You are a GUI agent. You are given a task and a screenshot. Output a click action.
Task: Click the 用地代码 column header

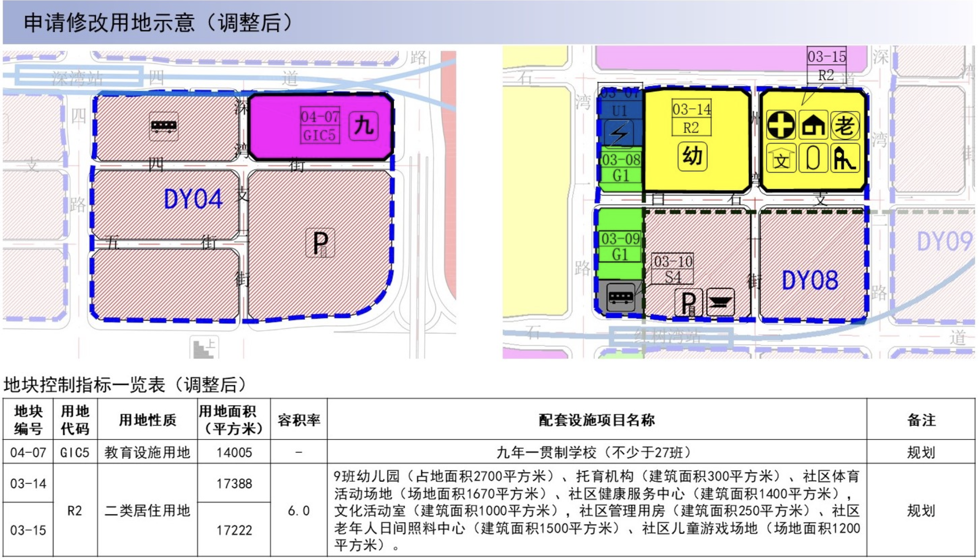[75, 420]
